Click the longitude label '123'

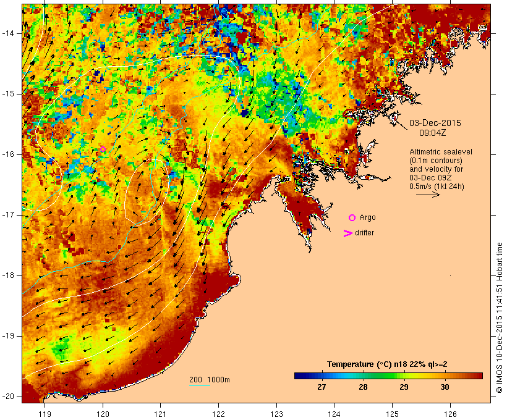point(276,414)
